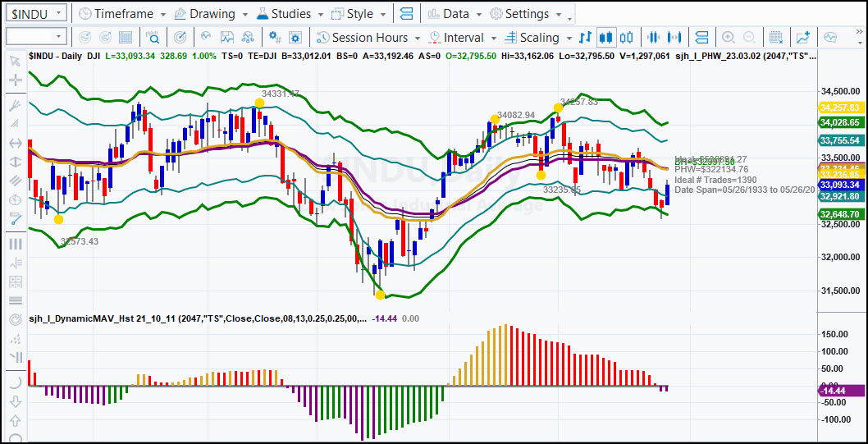
Task: Click the Scaling button
Action: tap(532, 38)
